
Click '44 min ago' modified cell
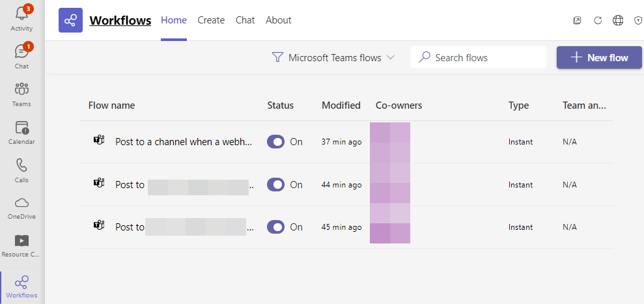(342, 185)
